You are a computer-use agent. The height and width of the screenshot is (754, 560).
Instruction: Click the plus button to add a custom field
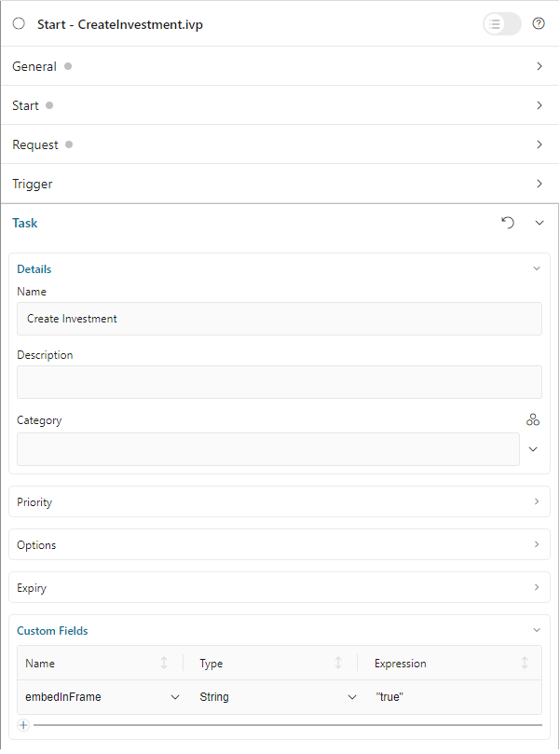[22, 724]
